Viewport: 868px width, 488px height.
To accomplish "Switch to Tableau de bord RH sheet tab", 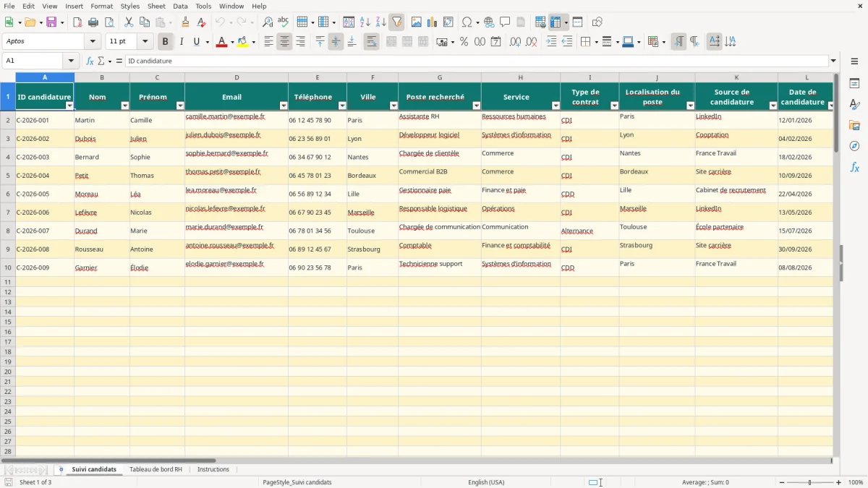I will pyautogui.click(x=156, y=469).
